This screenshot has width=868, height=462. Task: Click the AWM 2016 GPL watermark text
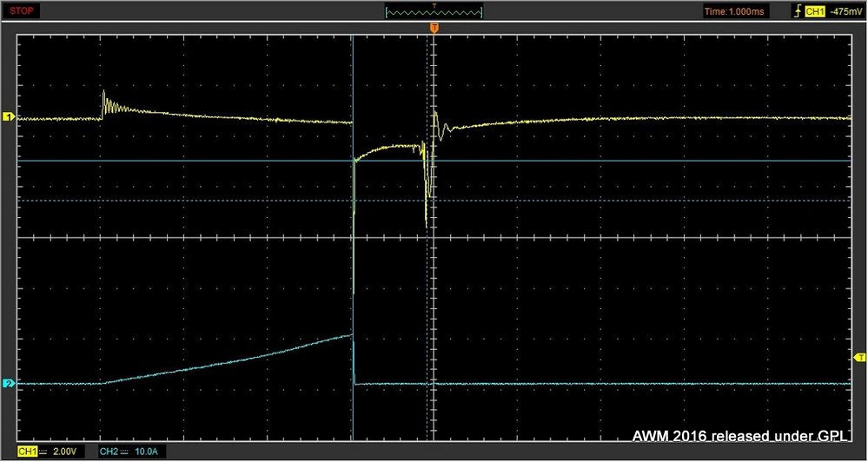pos(745,434)
